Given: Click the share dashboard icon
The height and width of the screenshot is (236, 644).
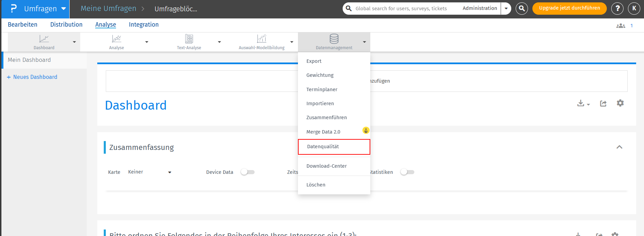Looking at the screenshot, I should click(x=603, y=103).
